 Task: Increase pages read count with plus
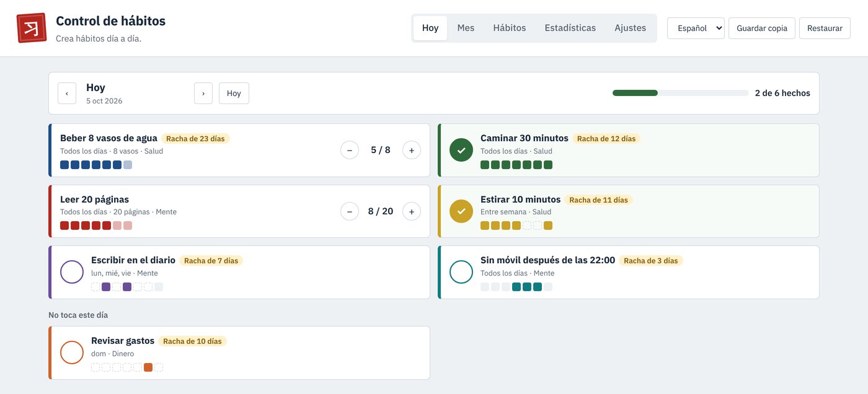click(412, 211)
